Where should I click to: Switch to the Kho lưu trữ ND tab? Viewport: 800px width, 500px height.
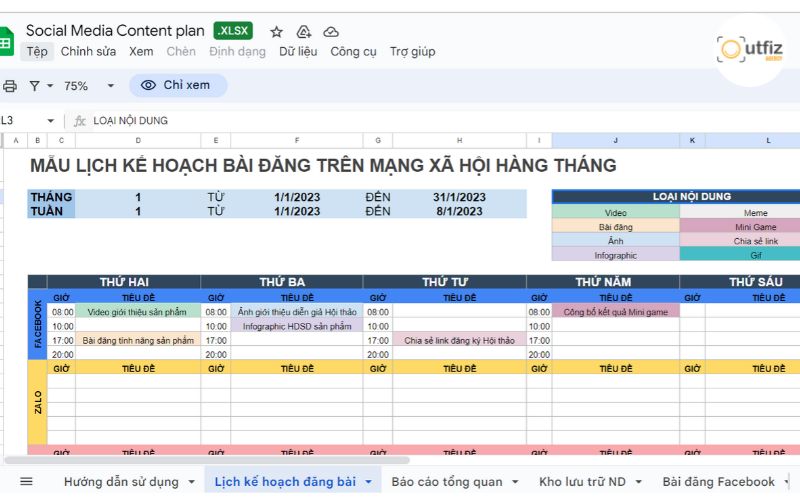pyautogui.click(x=582, y=482)
